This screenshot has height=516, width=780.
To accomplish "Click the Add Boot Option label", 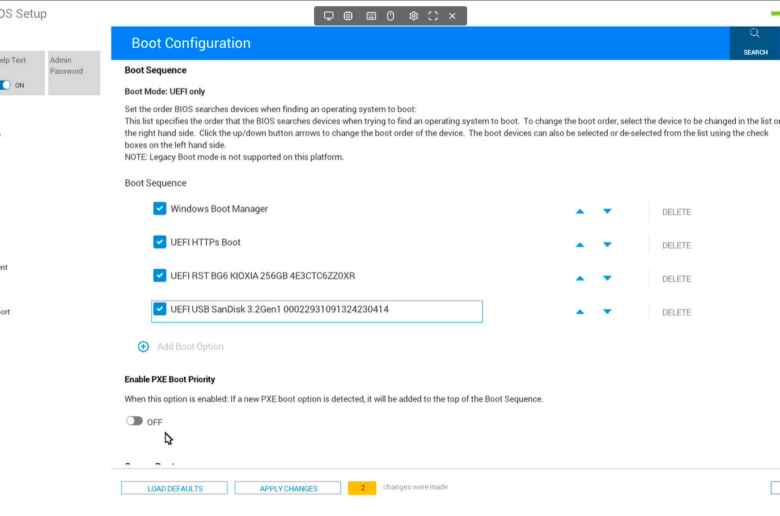I will coord(190,346).
